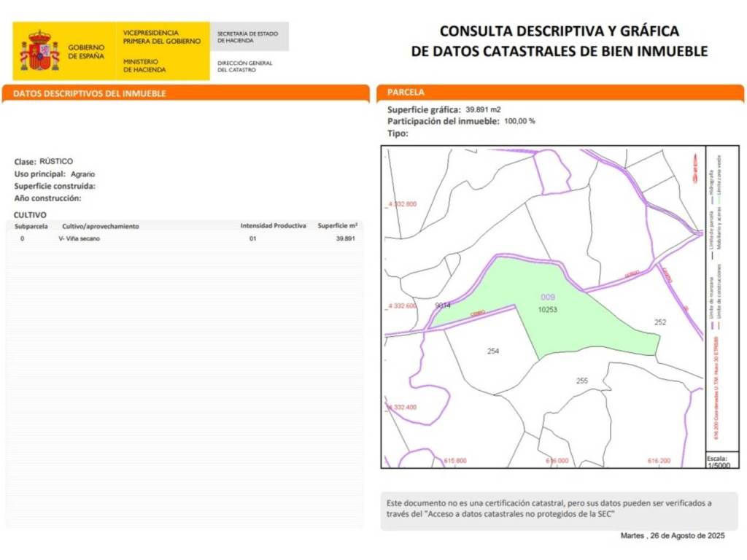
Task: Click the 9014 road label on map
Action: 442,306
